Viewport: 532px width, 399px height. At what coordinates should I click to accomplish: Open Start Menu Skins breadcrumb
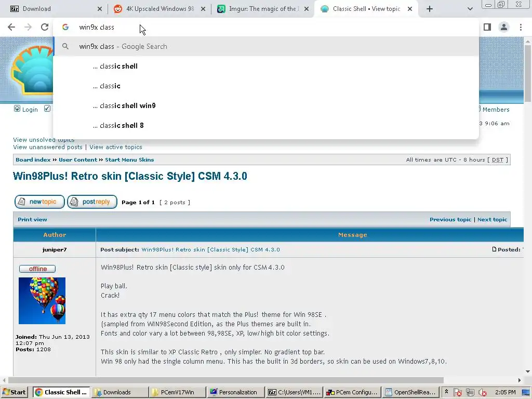click(129, 160)
